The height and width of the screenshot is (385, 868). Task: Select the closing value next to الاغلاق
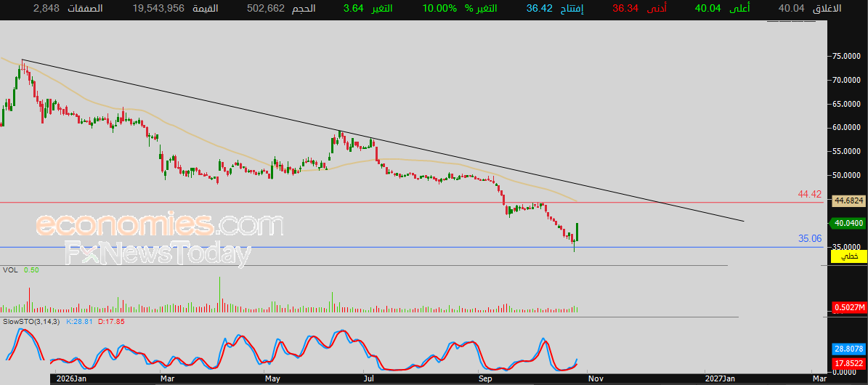(x=792, y=8)
